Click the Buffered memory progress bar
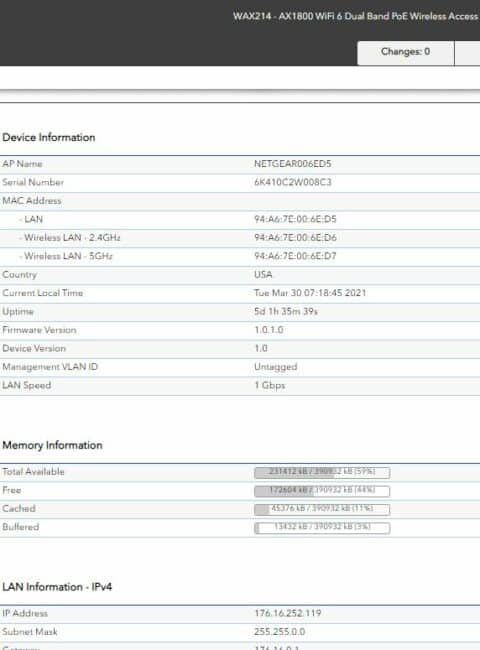 (x=322, y=528)
